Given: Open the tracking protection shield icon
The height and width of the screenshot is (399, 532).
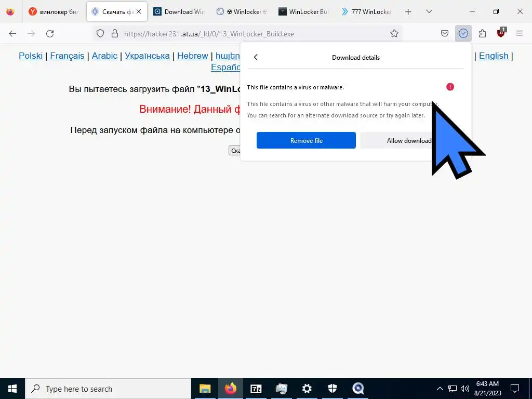Looking at the screenshot, I should tap(100, 34).
